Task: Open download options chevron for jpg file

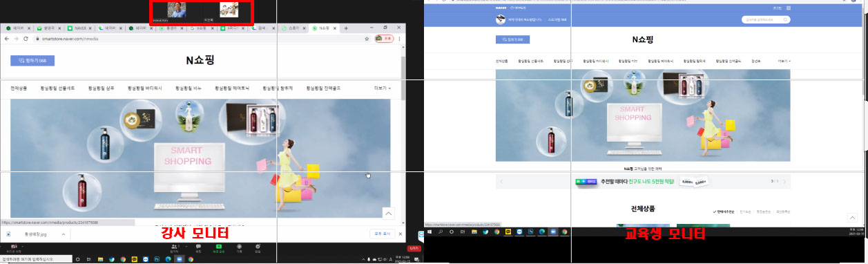Action: coord(64,234)
